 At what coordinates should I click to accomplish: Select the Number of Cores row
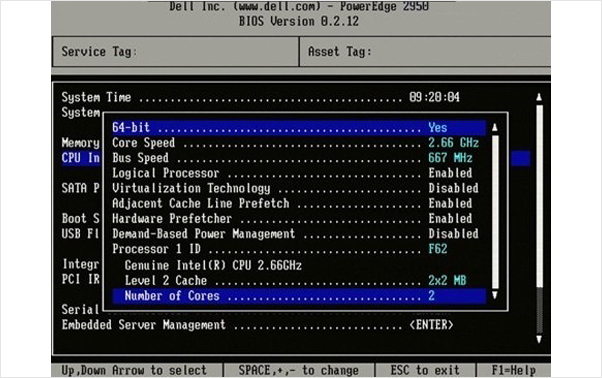coord(299,296)
